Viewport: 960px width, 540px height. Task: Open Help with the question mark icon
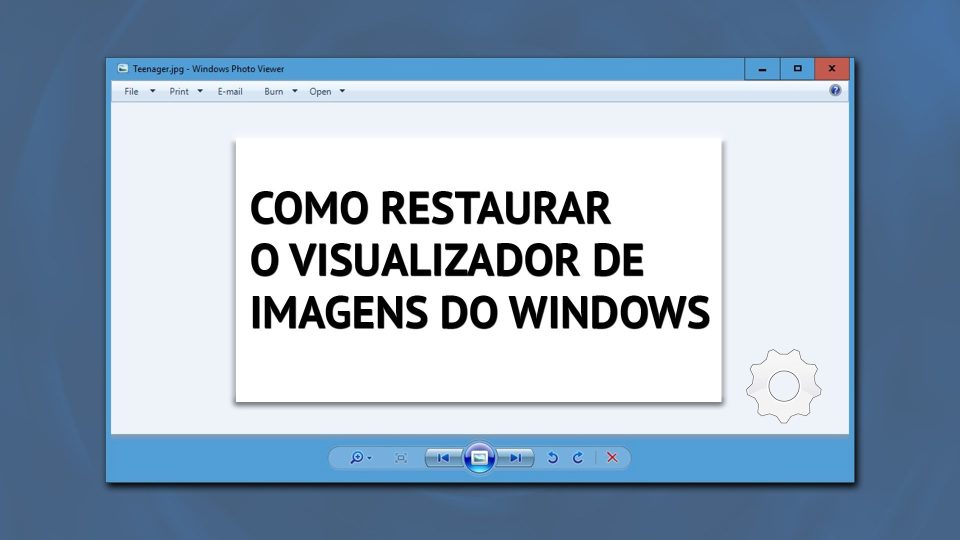coord(835,90)
